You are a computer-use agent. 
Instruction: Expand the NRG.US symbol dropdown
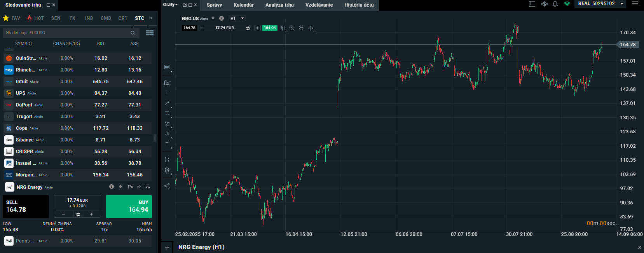coord(213,18)
